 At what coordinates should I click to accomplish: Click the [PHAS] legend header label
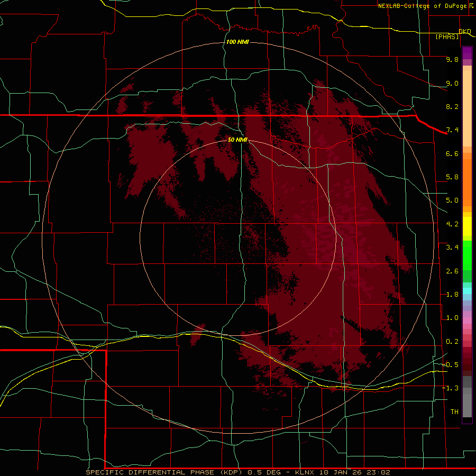coord(447,36)
